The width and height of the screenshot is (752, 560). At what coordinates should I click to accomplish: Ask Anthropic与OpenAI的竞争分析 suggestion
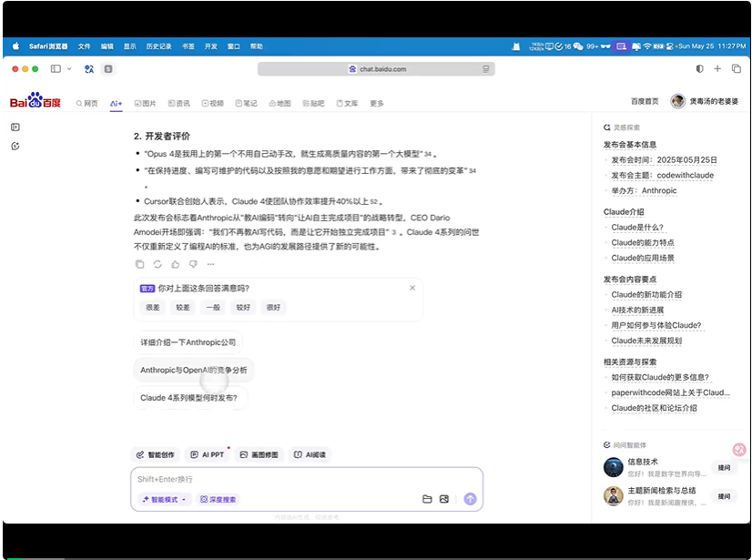click(194, 370)
